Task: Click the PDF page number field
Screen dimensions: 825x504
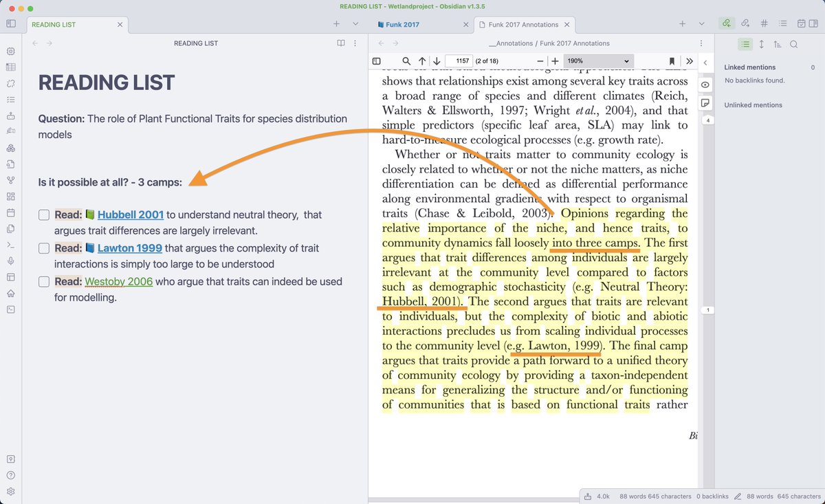Action: [458, 61]
